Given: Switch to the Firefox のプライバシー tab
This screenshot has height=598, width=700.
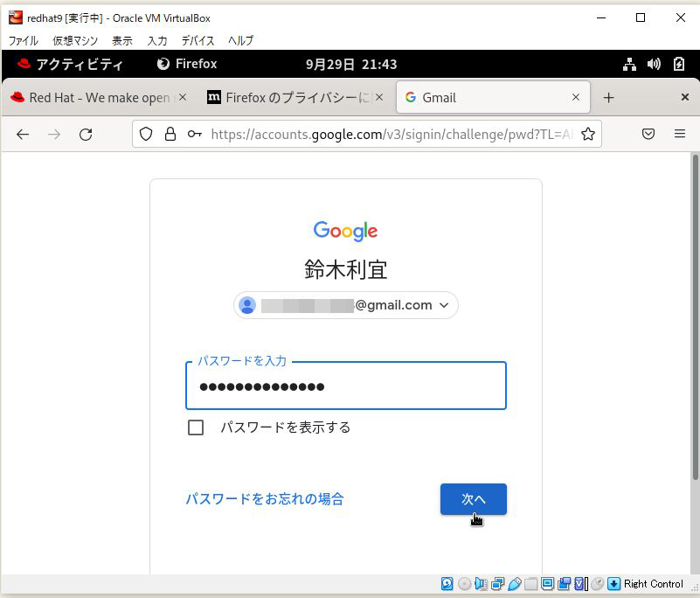Looking at the screenshot, I should point(295,98).
